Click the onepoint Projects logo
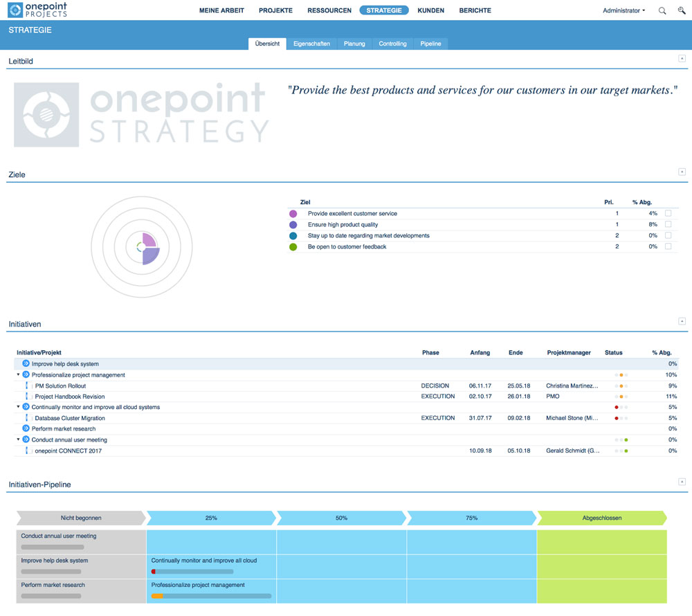 [x=38, y=10]
